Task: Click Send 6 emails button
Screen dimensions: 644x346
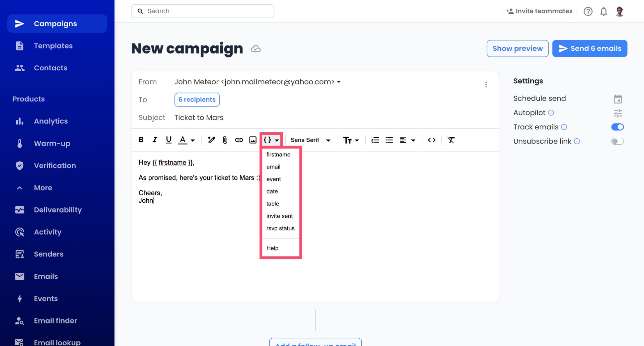Action: click(x=590, y=48)
